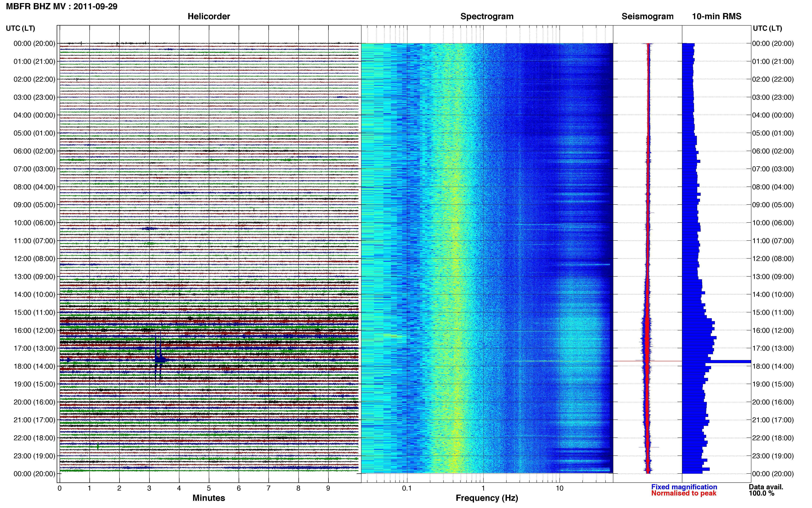This screenshot has height=508, width=812.
Task: Click '18:00 (14:00)' on the RMS panel time axis
Action: (x=773, y=366)
